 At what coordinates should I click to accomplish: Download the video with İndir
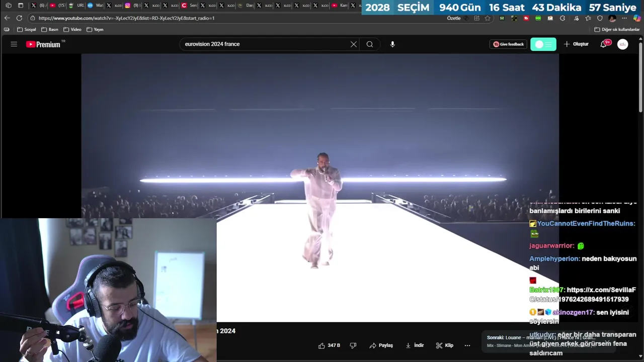(415, 345)
